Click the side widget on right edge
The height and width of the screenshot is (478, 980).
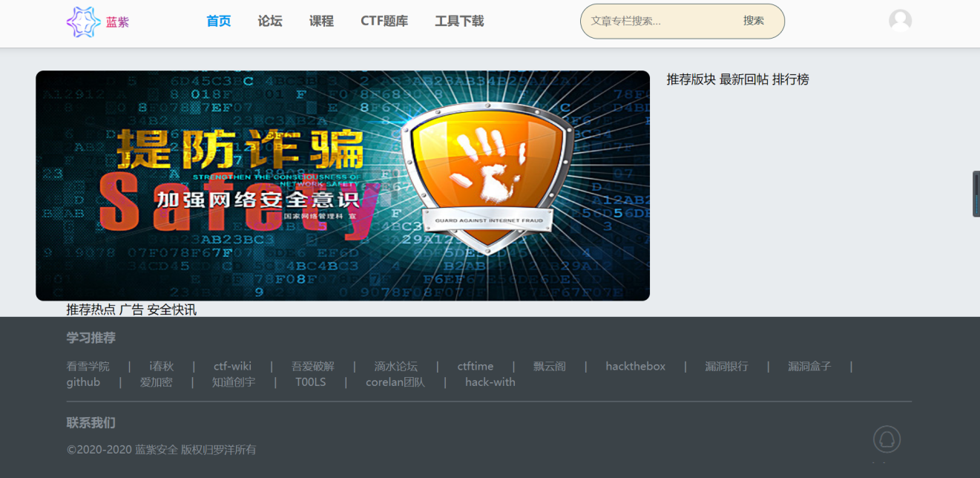(x=976, y=194)
